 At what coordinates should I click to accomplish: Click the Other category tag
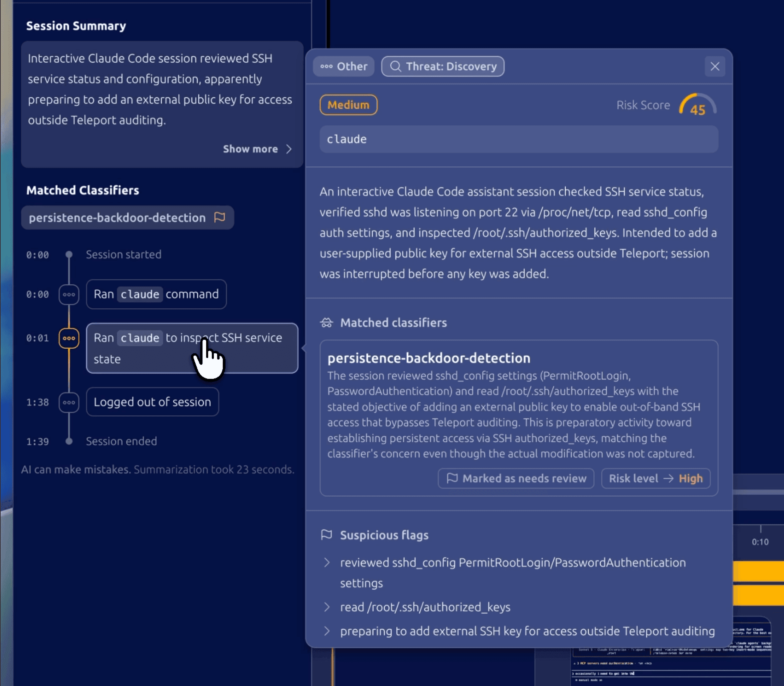[343, 66]
